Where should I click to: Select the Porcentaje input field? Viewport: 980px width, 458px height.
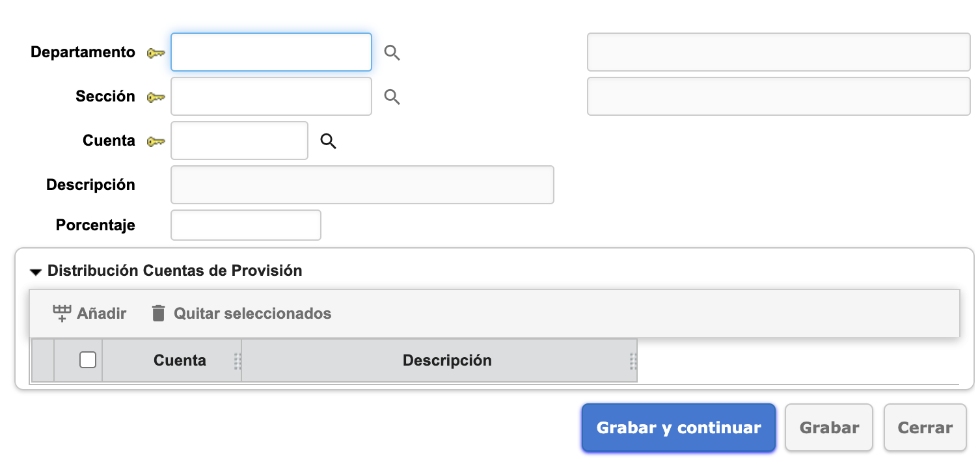245,225
